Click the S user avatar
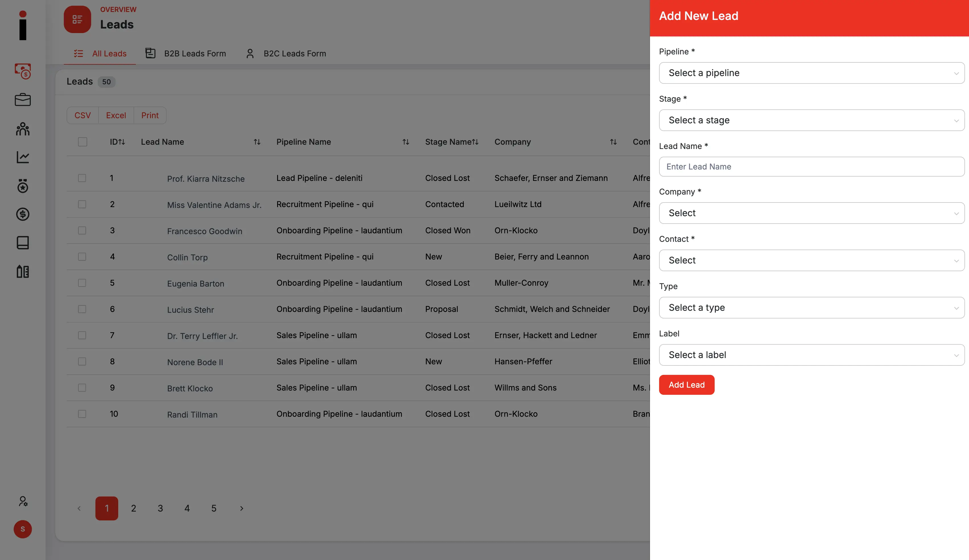This screenshot has height=560, width=969. [x=23, y=529]
